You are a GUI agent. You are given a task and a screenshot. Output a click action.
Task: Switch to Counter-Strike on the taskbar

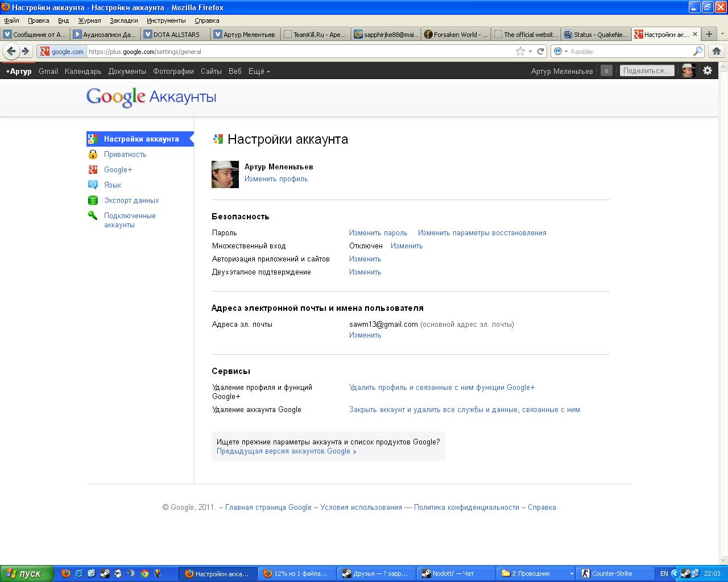point(615,573)
